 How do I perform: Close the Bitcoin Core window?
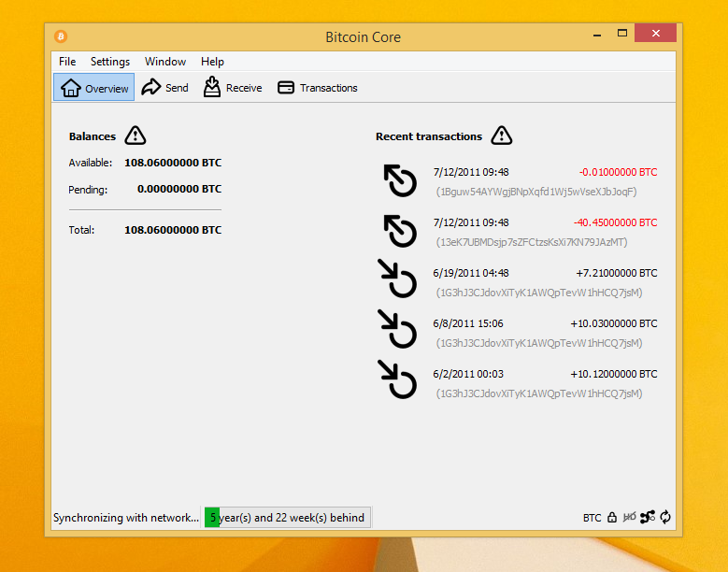tap(655, 33)
